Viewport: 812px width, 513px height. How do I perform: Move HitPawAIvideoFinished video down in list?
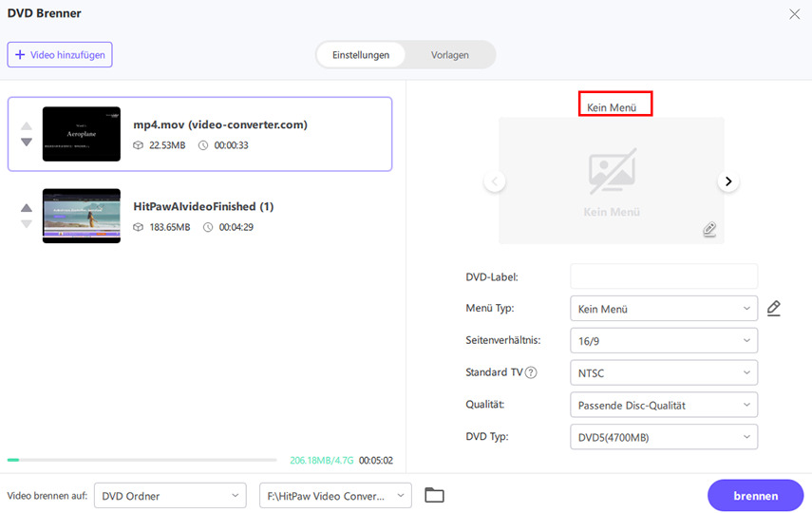tap(27, 224)
